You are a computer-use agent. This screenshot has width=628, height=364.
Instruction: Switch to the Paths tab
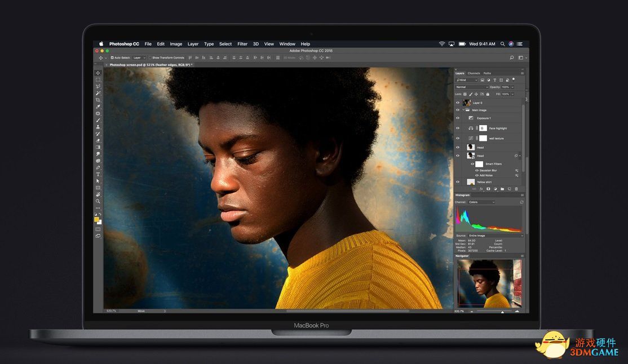pos(487,73)
